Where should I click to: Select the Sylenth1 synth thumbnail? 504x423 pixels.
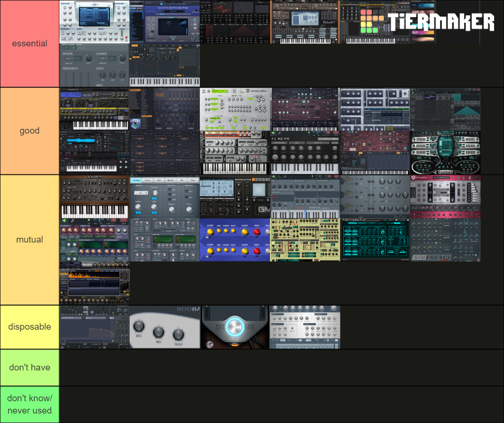[x=305, y=21]
